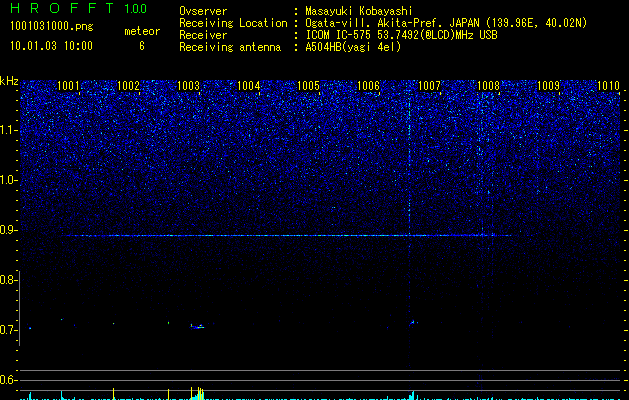The image size is (629, 400).
Task: Click the 1008 time marker
Action: pos(488,85)
